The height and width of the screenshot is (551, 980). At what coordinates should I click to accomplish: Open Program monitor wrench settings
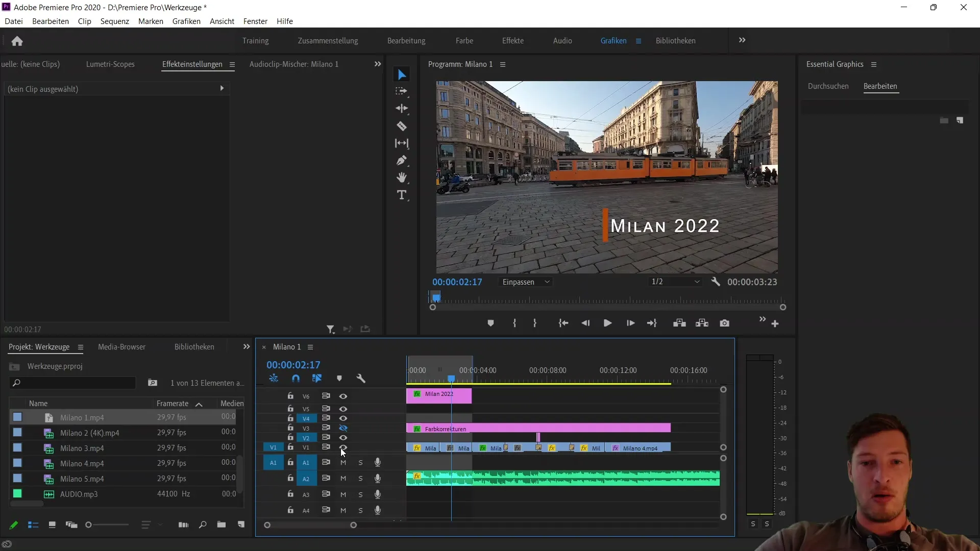click(x=716, y=282)
